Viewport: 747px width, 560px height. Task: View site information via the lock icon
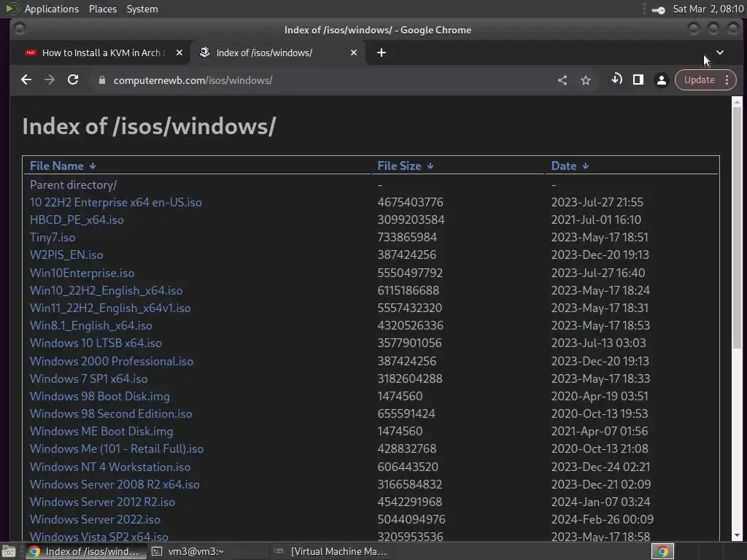coord(101,80)
